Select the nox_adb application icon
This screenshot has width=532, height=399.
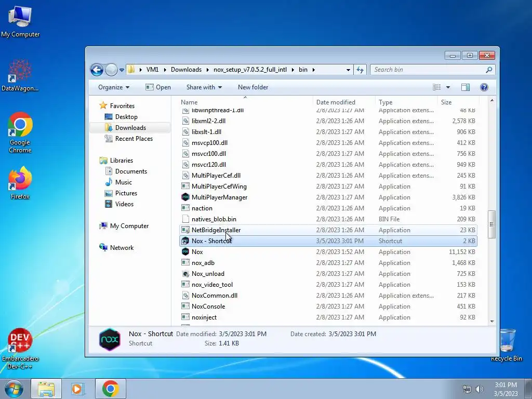point(185,262)
